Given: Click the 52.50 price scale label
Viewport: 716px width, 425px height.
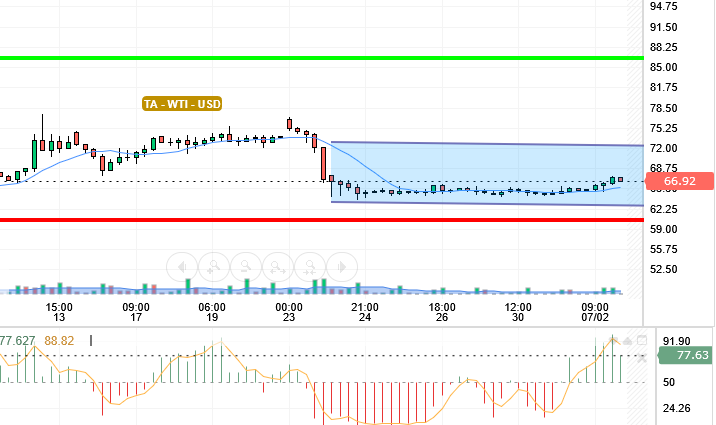Looking at the screenshot, I should click(x=663, y=269).
